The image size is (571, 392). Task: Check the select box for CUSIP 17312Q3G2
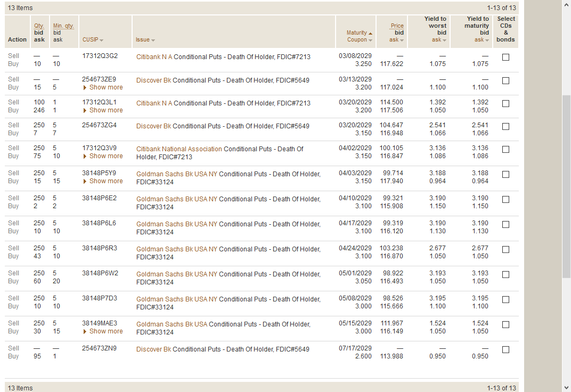pyautogui.click(x=505, y=57)
